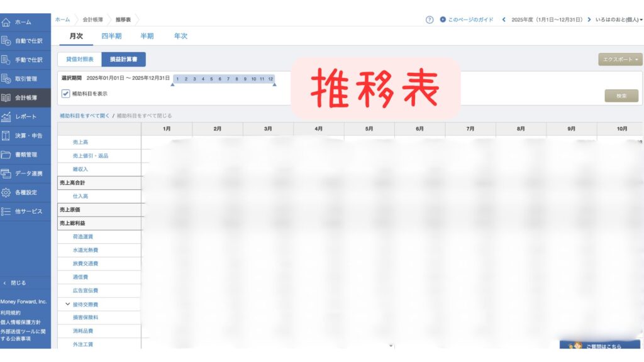Open 書類管理 via its folder icon
The image size is (644, 362).
pyautogui.click(x=6, y=154)
